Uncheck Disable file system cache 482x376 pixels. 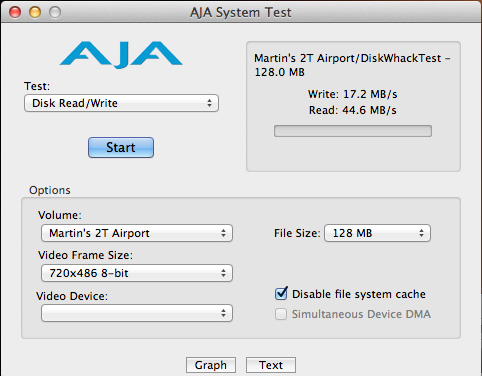tap(281, 294)
